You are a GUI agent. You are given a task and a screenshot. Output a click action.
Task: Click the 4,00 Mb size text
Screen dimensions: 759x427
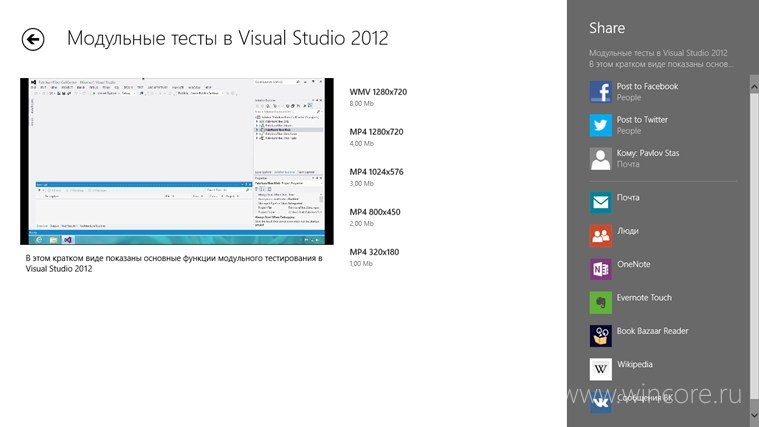362,144
